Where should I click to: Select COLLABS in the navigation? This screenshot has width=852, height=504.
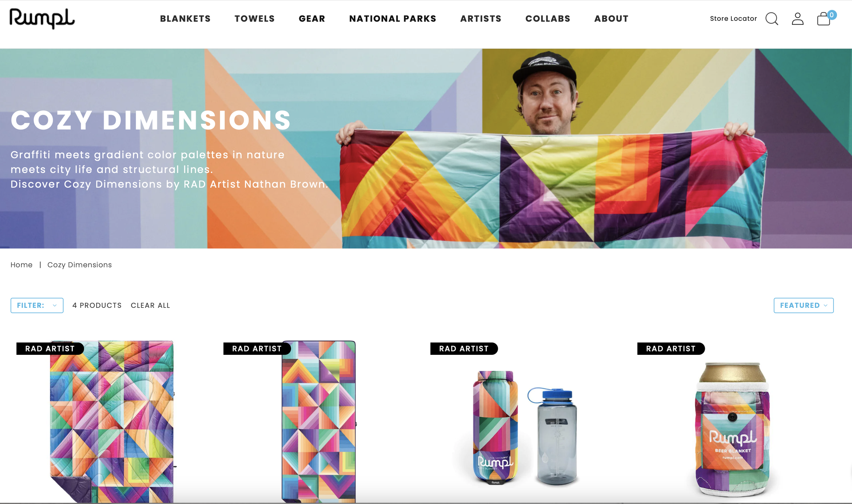pyautogui.click(x=548, y=19)
